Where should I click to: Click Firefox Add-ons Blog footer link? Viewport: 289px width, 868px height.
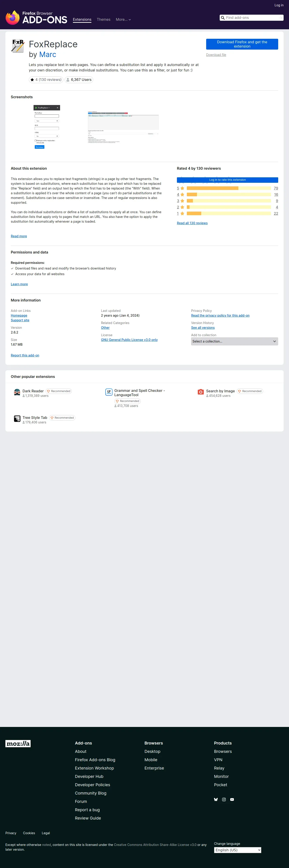click(x=95, y=760)
